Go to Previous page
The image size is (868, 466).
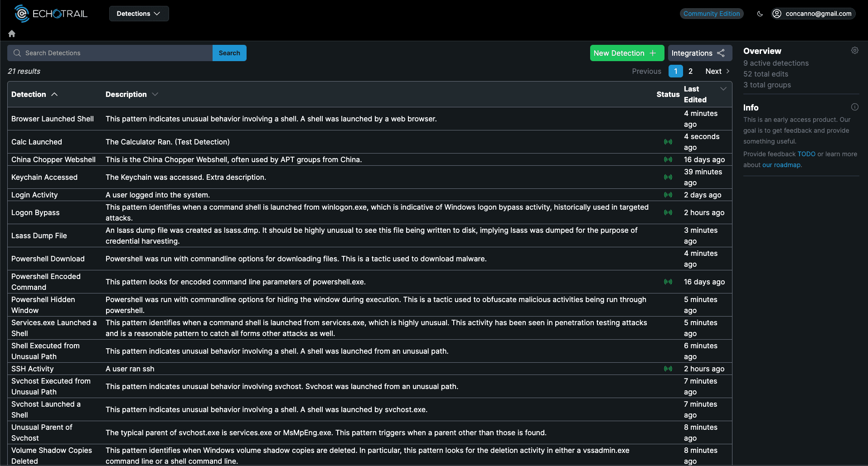[646, 71]
